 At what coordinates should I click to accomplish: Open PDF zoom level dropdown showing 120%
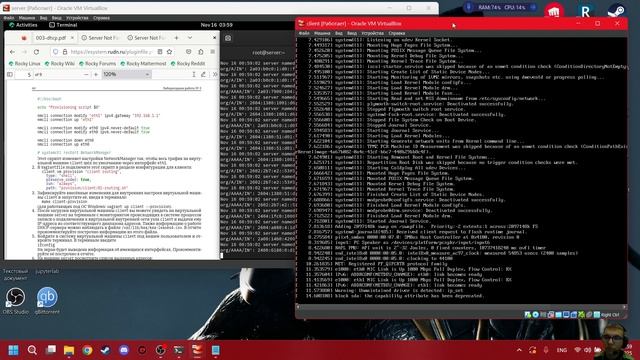pyautogui.click(x=126, y=75)
